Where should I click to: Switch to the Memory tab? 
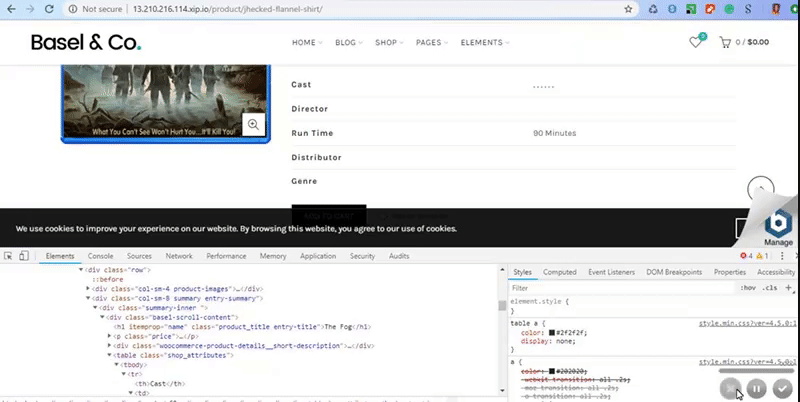(273, 256)
